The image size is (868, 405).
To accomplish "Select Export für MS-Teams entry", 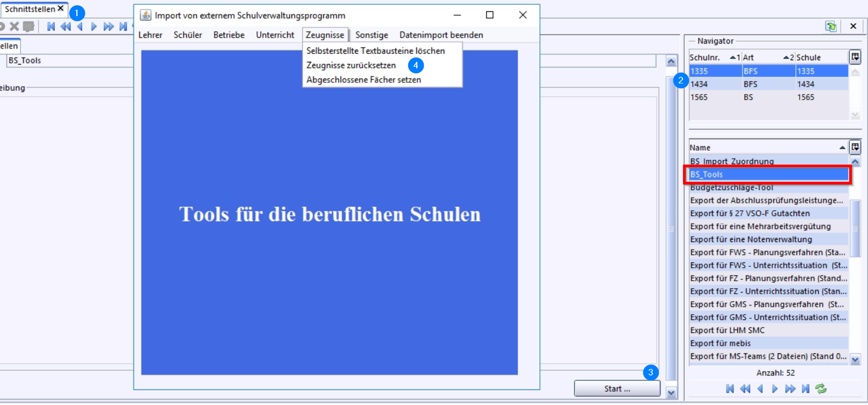I will 769,356.
